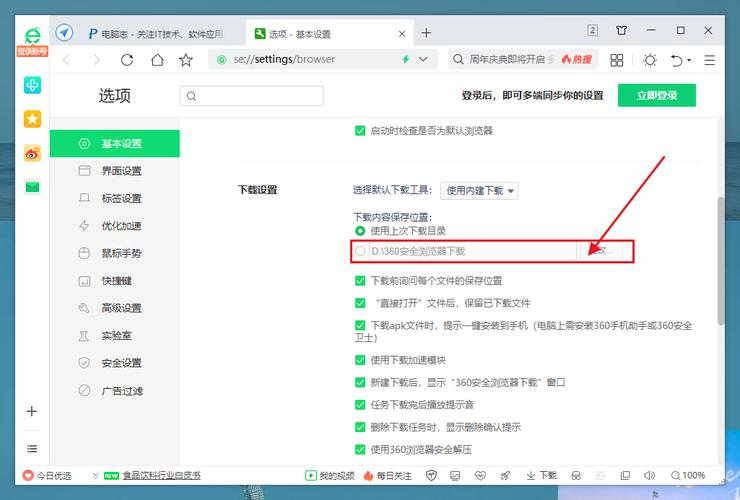This screenshot has height=500, width=740.
Task: Toggle 保留已下载文件 checkbox
Action: pyautogui.click(x=360, y=303)
